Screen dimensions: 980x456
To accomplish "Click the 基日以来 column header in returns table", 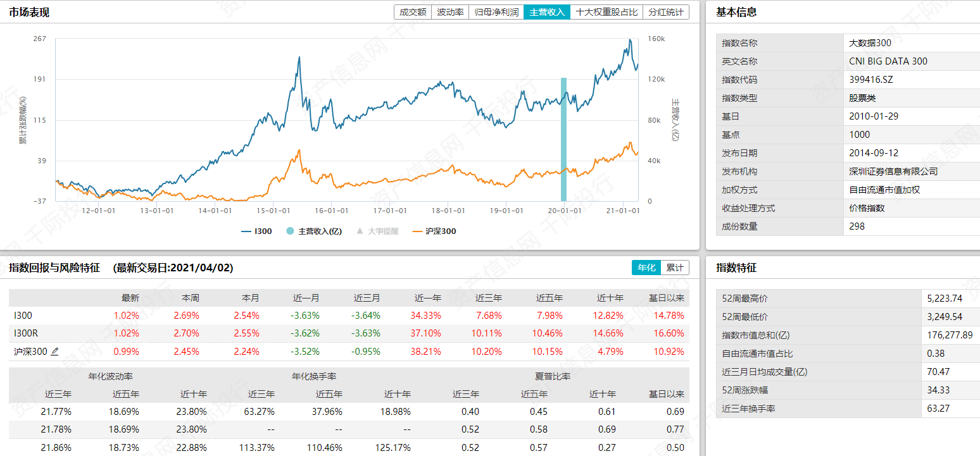I will [x=666, y=298].
